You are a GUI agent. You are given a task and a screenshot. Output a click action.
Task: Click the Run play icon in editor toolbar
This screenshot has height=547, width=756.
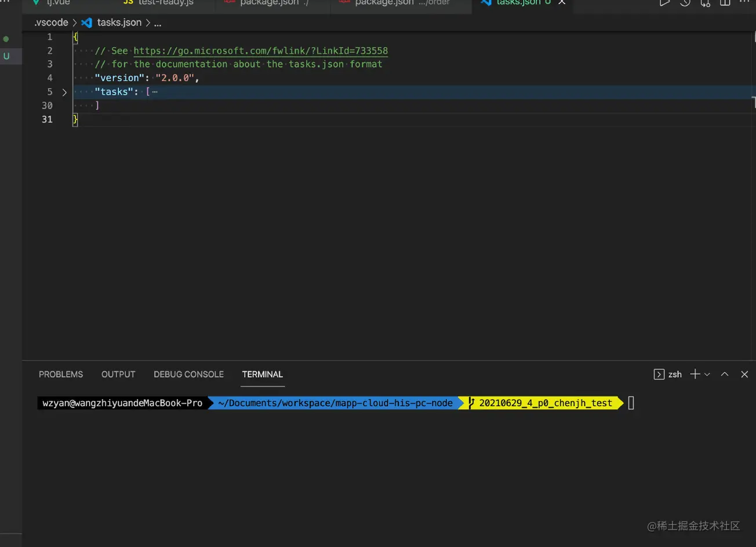tap(664, 3)
